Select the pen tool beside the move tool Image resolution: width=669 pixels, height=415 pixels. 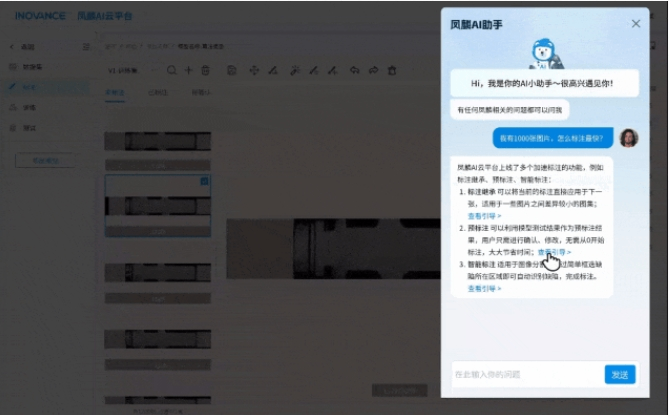click(x=273, y=70)
